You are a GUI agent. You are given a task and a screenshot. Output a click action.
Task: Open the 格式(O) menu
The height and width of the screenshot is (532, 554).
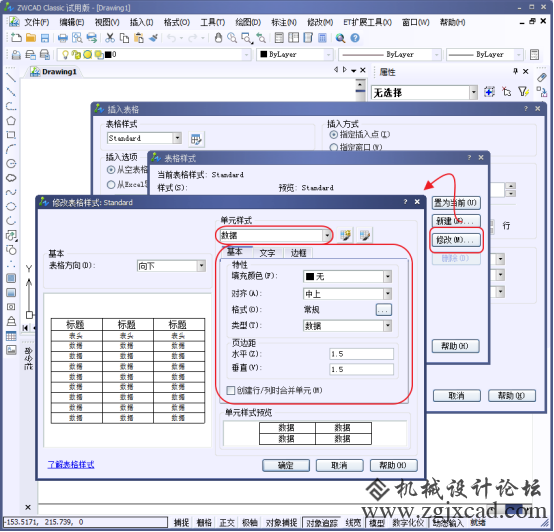tap(177, 22)
